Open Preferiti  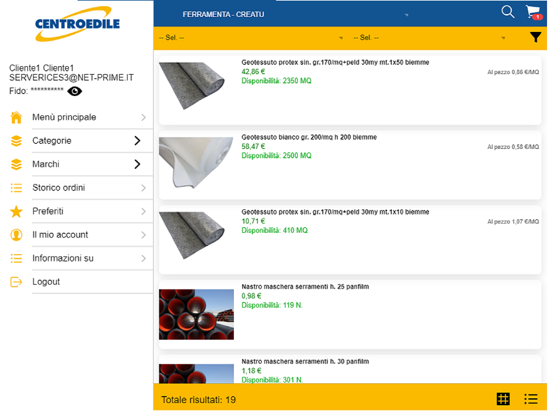[48, 211]
